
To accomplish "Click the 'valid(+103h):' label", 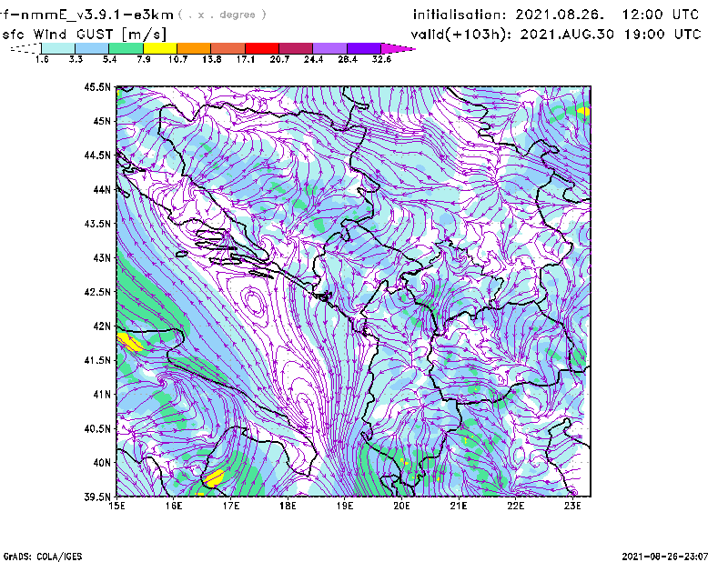I will click(x=462, y=35).
